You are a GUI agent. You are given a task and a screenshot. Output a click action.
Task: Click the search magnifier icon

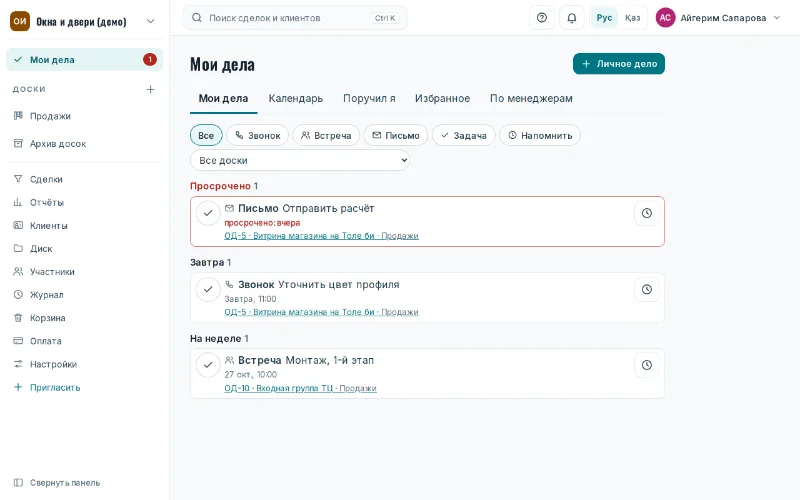click(x=196, y=18)
